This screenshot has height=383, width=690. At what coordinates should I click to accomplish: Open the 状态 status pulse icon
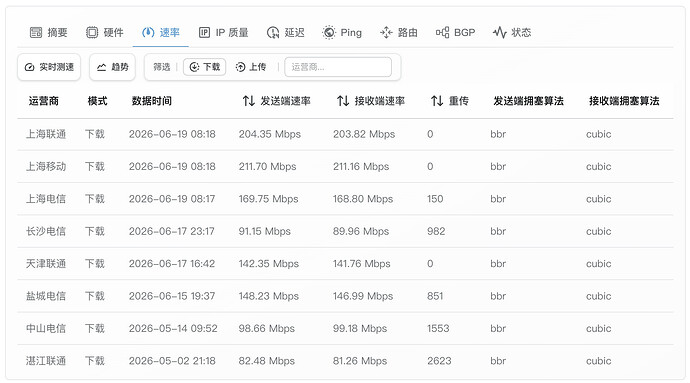click(499, 32)
